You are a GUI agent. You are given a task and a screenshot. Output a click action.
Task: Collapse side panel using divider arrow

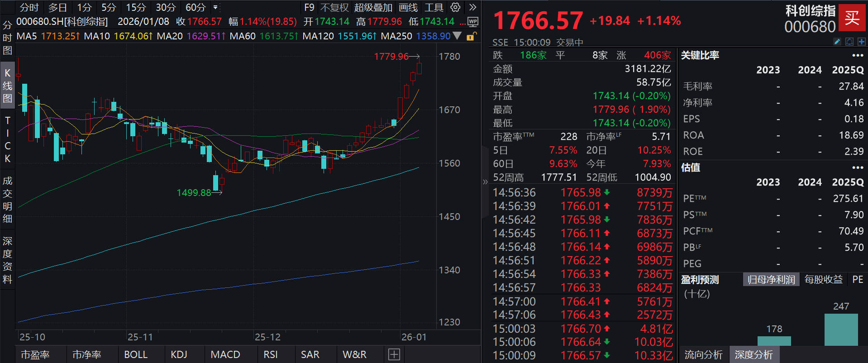[485, 182]
